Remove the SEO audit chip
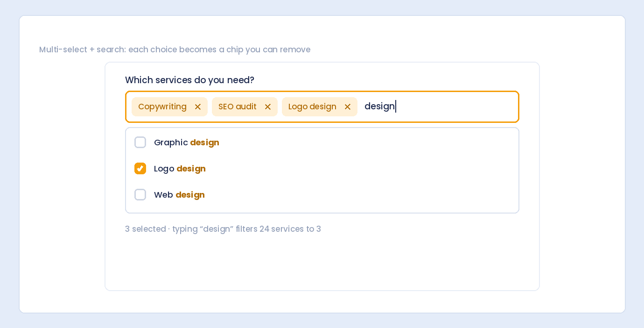 (x=268, y=107)
